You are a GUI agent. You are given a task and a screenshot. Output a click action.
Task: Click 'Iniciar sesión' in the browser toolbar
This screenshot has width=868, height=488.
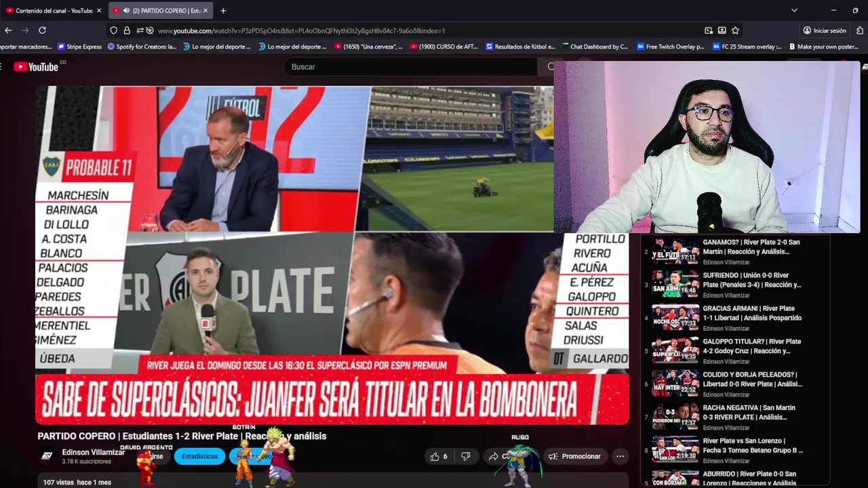click(x=825, y=30)
